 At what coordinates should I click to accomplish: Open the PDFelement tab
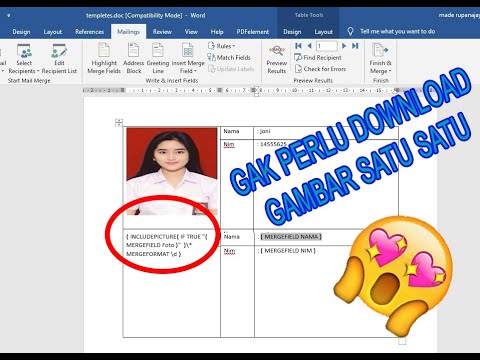tap(253, 32)
